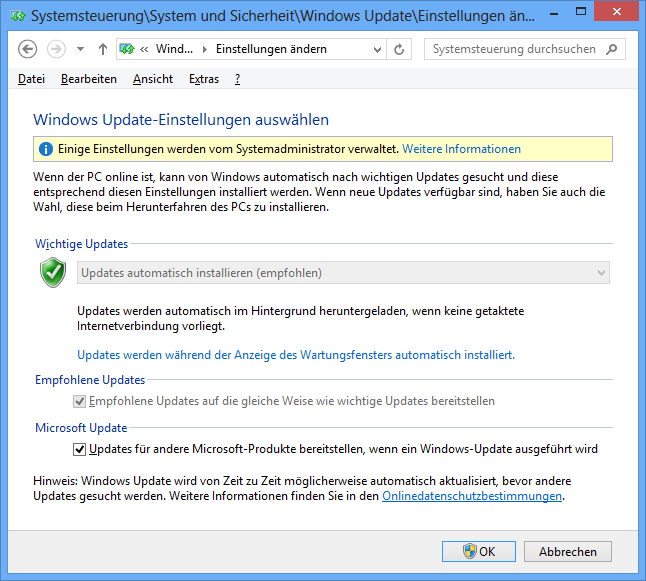The height and width of the screenshot is (581, 646).
Task: Click 'Einstellungen ändern' breadcrumb
Action: 271,49
